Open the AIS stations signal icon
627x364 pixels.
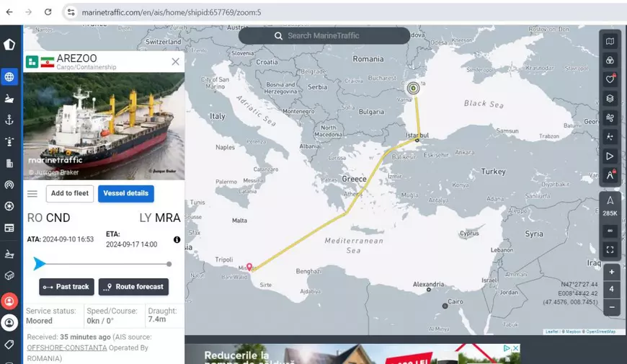(x=9, y=185)
